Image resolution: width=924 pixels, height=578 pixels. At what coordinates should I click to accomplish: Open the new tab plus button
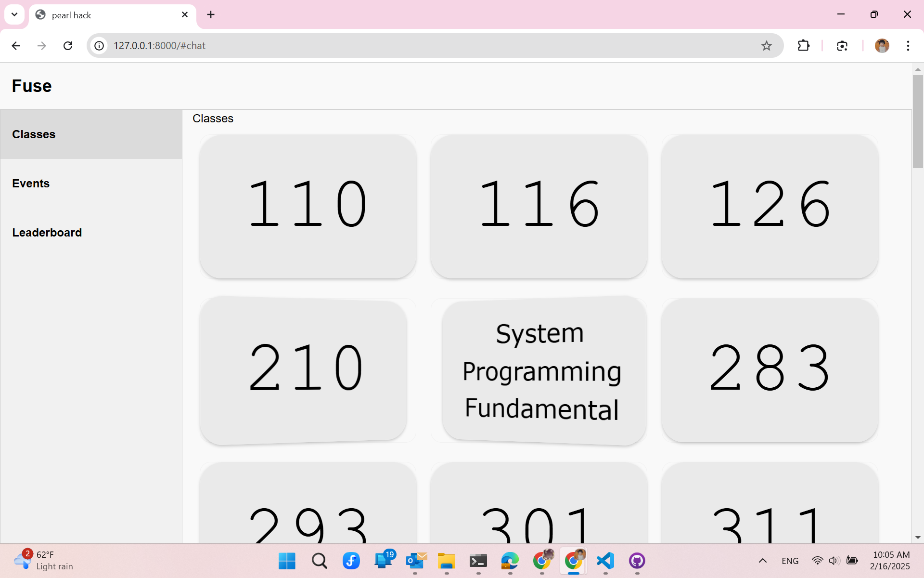point(211,14)
